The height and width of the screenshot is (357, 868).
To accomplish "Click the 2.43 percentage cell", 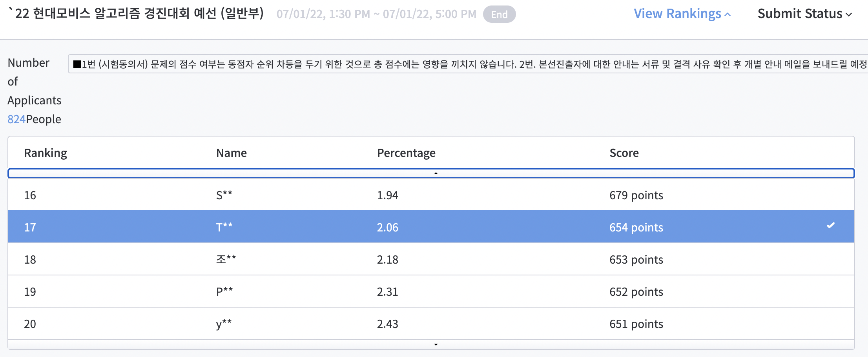I will click(x=387, y=324).
